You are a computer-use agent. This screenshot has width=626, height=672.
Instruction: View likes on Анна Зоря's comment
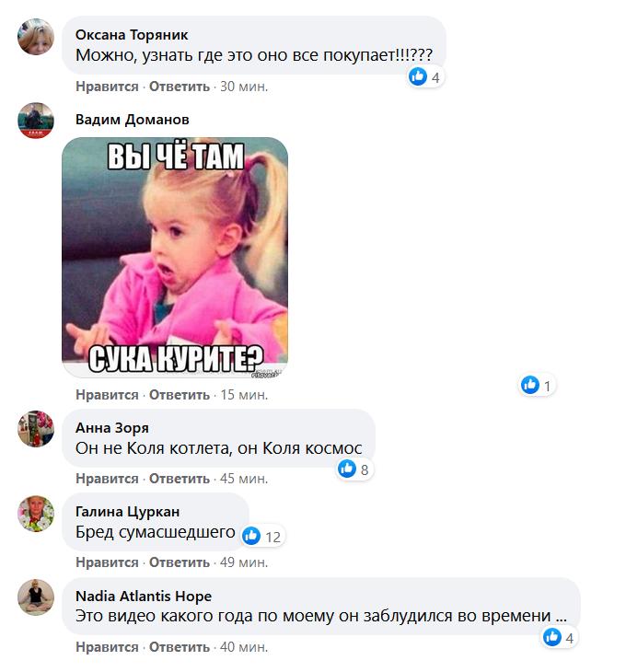(354, 469)
